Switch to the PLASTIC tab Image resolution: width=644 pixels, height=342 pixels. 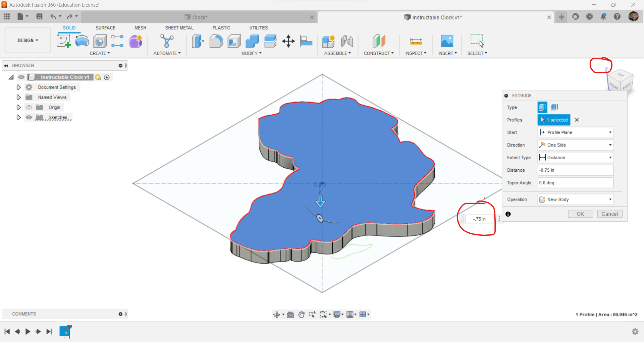click(221, 28)
